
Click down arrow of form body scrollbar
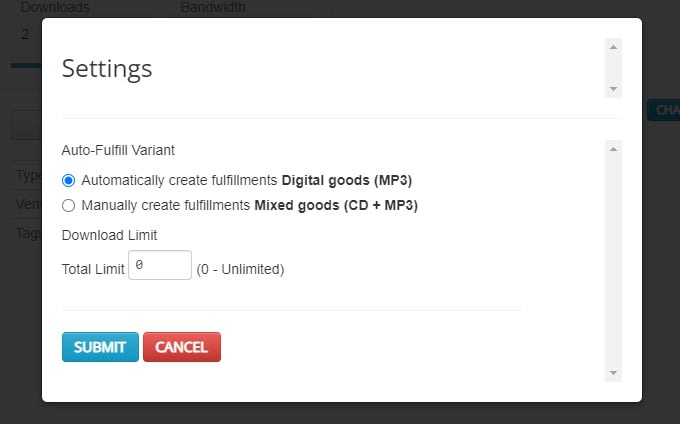[x=614, y=373]
